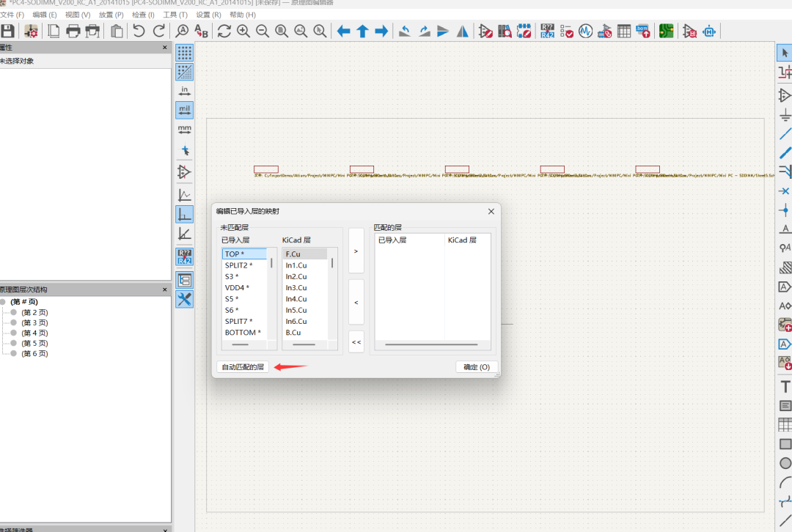Click the Zoom In magnifier icon
The width and height of the screenshot is (792, 532).
tap(243, 32)
